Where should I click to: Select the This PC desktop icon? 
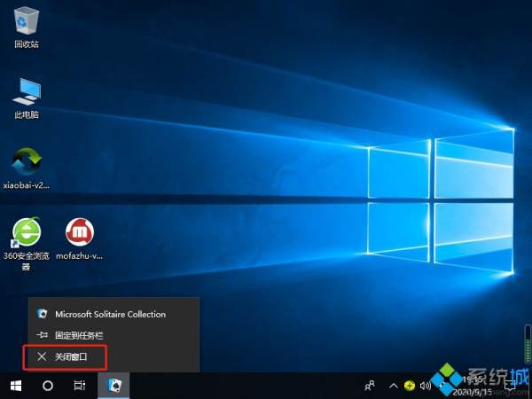[27, 92]
